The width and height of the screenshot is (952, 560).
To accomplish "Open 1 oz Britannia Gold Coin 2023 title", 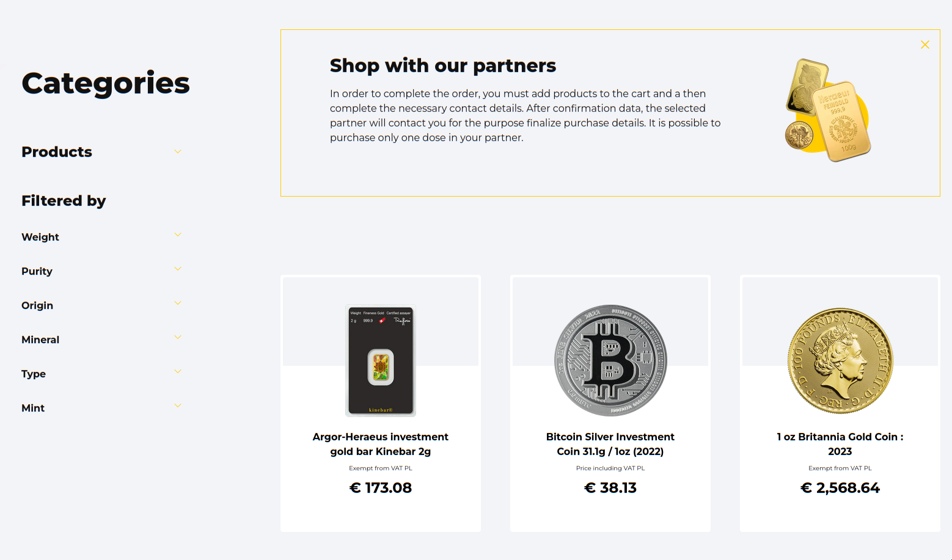I will point(840,444).
